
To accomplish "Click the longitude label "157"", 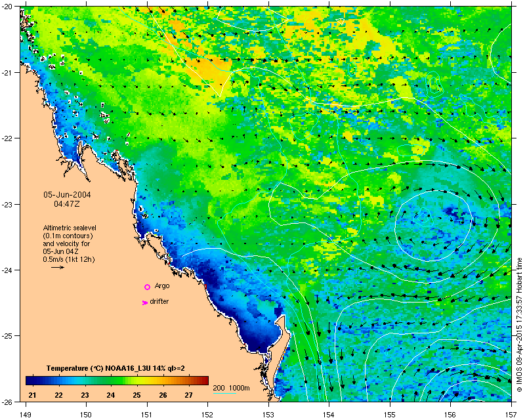I will [512, 415].
